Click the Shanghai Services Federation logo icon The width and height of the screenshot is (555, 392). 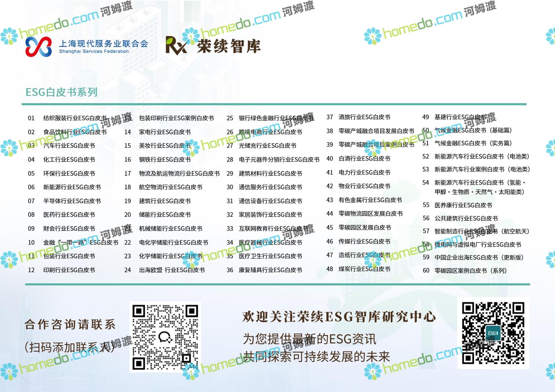pyautogui.click(x=39, y=47)
